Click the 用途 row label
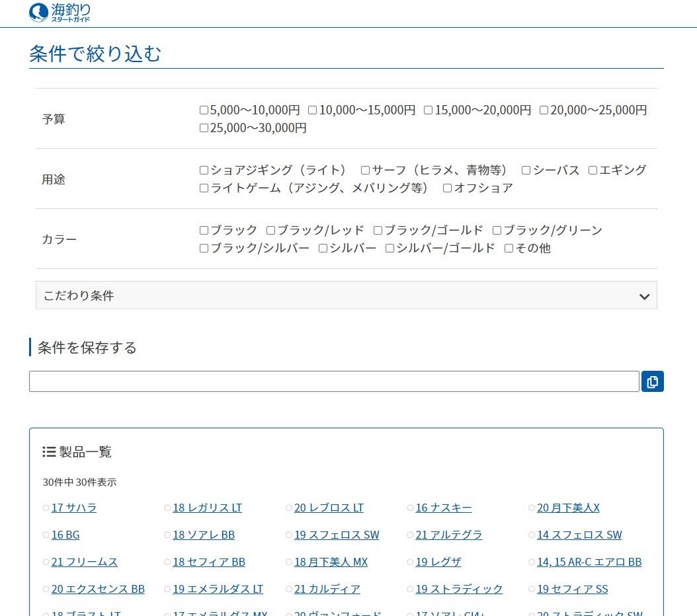This screenshot has height=616, width=697. point(54,179)
